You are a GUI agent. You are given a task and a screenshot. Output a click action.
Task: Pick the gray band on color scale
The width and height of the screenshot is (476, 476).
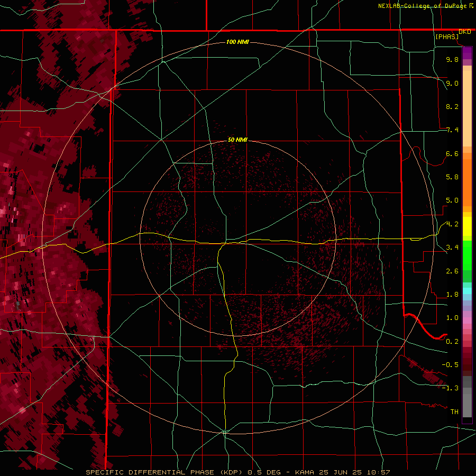pyautogui.click(x=467, y=398)
